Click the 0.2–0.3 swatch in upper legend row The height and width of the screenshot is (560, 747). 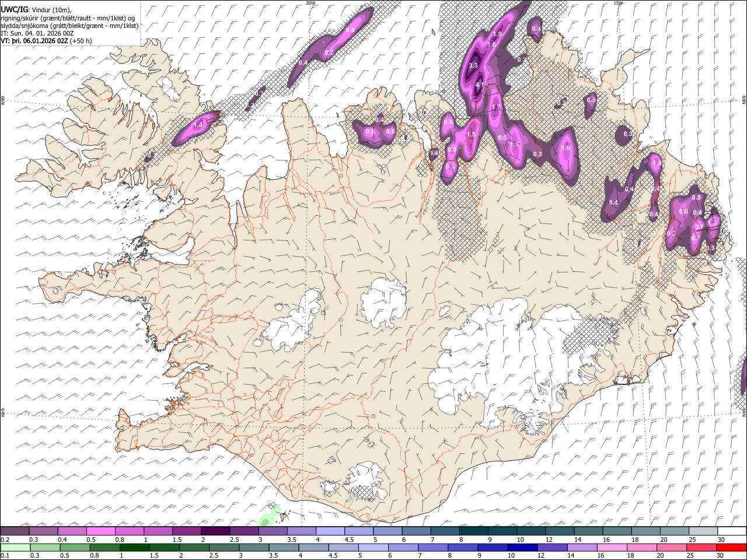point(15,531)
